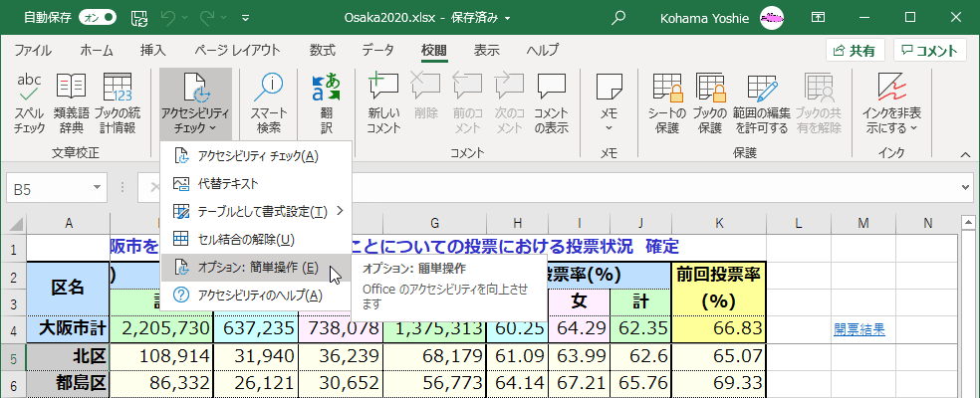Switch to the ヘルプ tab

pyautogui.click(x=542, y=51)
